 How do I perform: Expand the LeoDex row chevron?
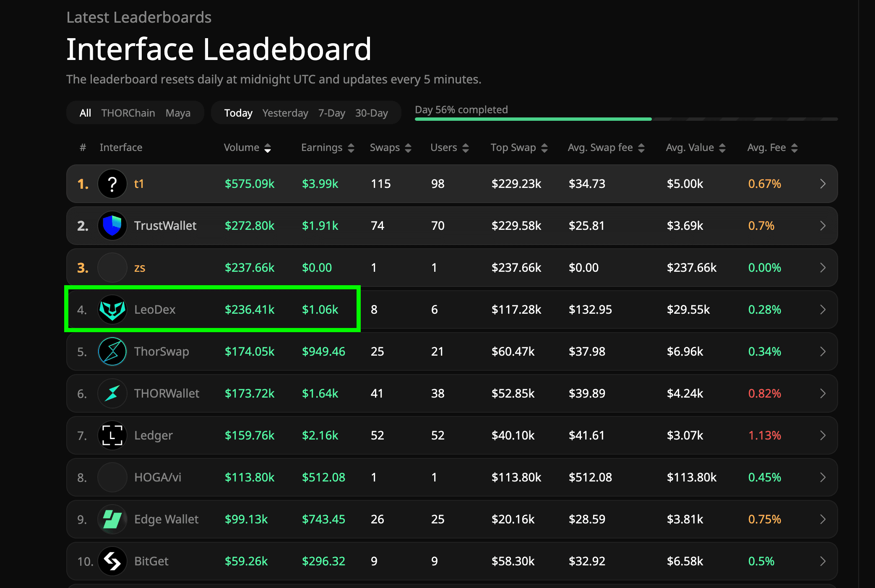coord(823,310)
